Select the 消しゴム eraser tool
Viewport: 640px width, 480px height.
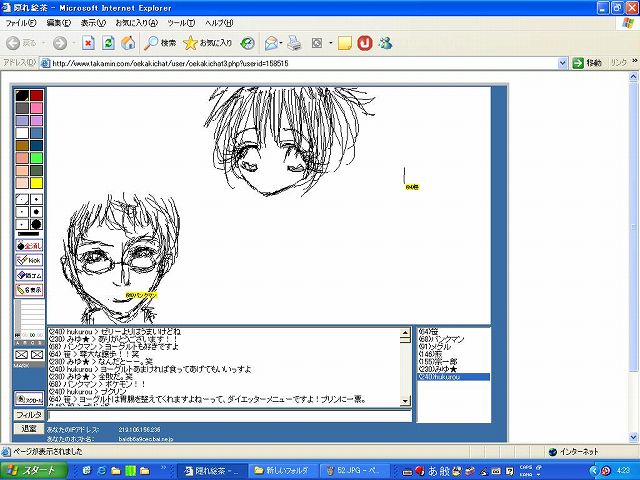point(29,275)
